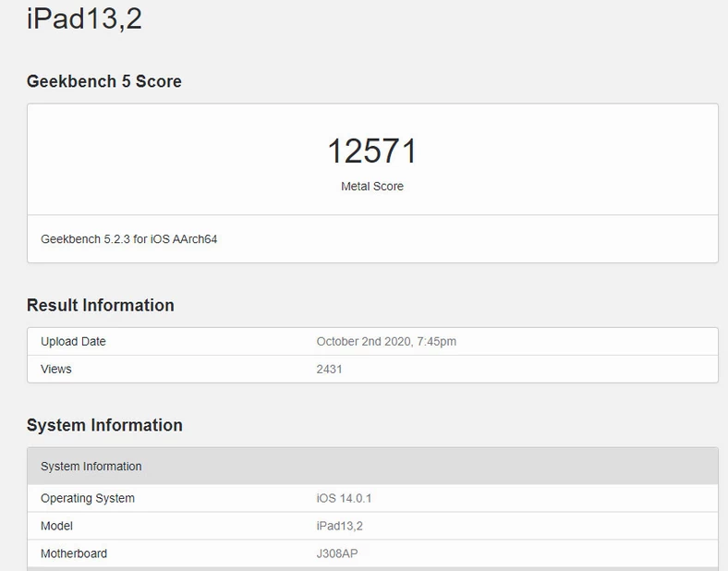This screenshot has width=728, height=571.
Task: Click the Result Information heading
Action: pyautogui.click(x=101, y=306)
